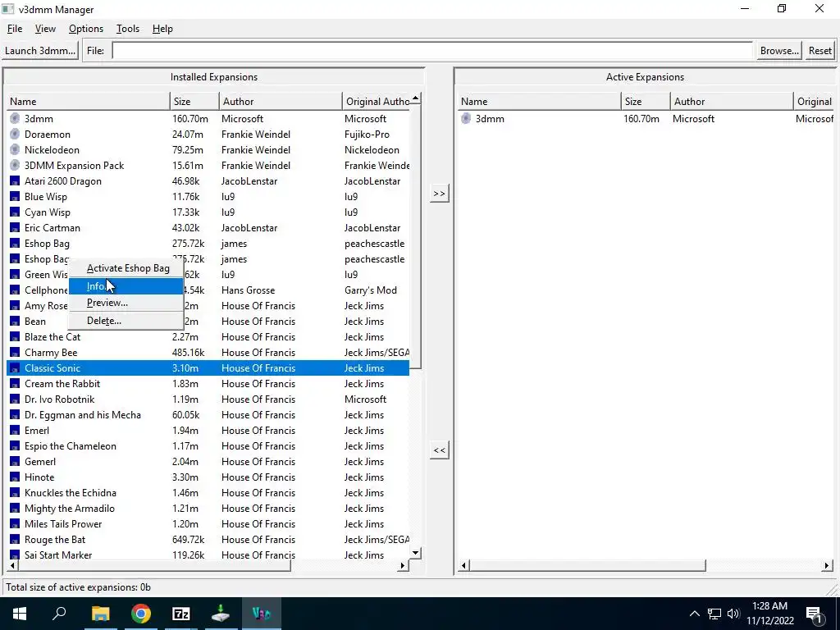This screenshot has width=840, height=630.
Task: Sort installed list by Name column header
Action: click(89, 101)
